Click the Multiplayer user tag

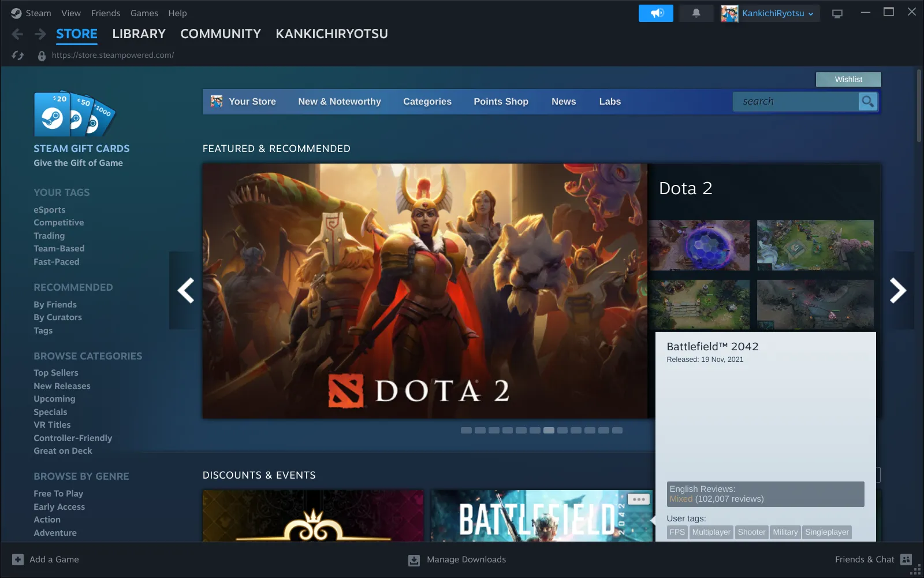point(711,532)
